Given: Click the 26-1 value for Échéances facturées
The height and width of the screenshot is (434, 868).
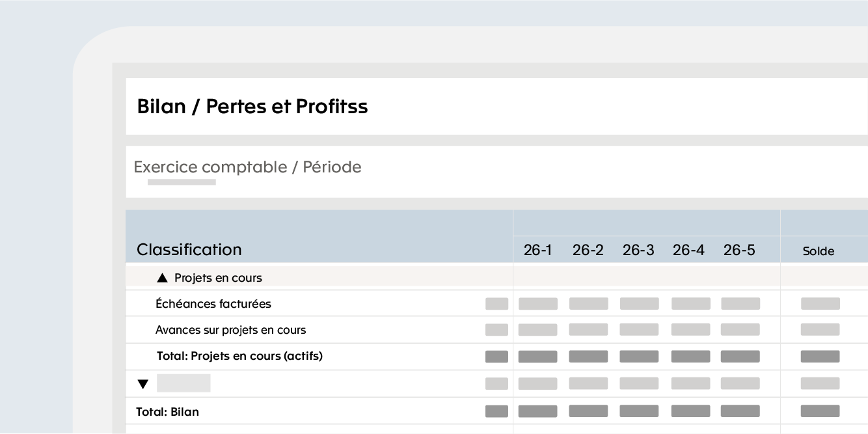Looking at the screenshot, I should 537,304.
